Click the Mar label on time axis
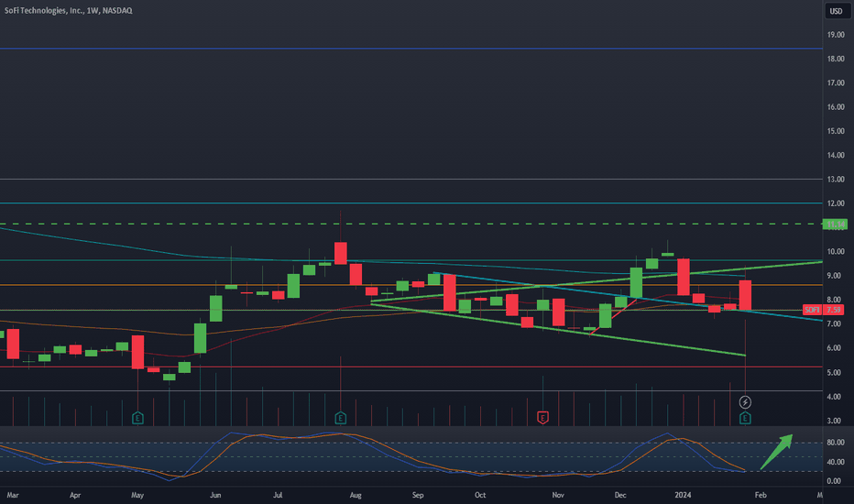This screenshot has width=854, height=504. point(13,495)
